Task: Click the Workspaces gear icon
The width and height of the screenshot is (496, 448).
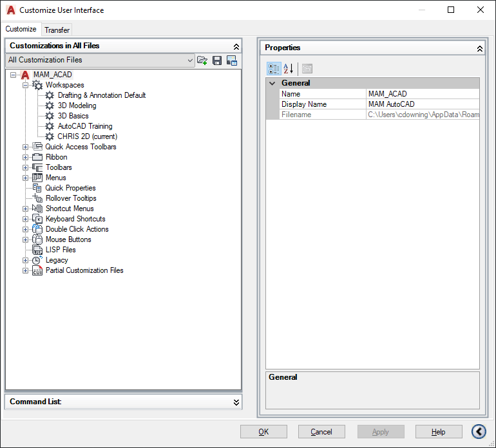Action: click(x=37, y=85)
